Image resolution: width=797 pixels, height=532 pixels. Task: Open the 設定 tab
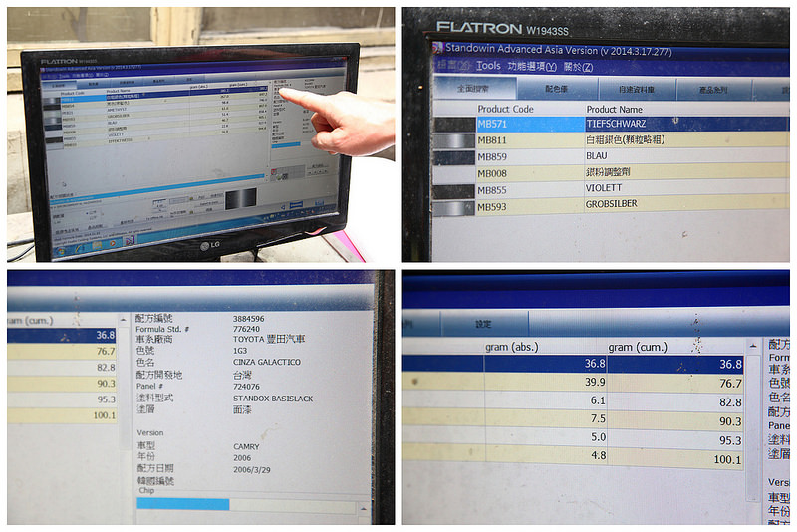(483, 324)
